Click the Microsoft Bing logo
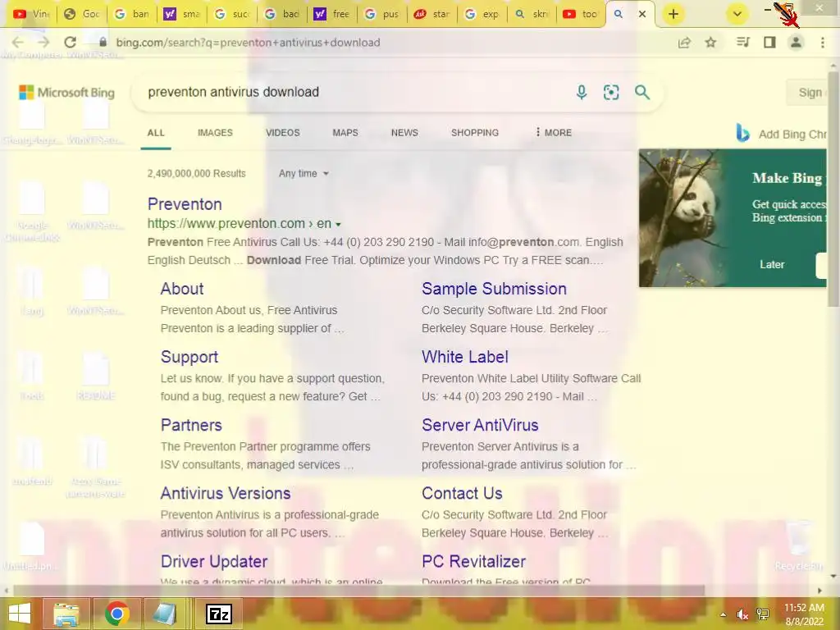 pos(67,92)
